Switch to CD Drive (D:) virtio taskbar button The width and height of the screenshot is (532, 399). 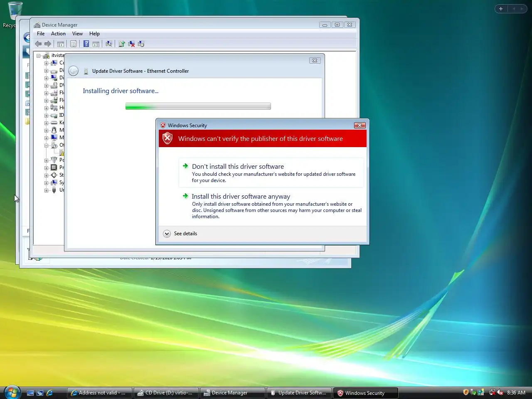[x=166, y=393]
